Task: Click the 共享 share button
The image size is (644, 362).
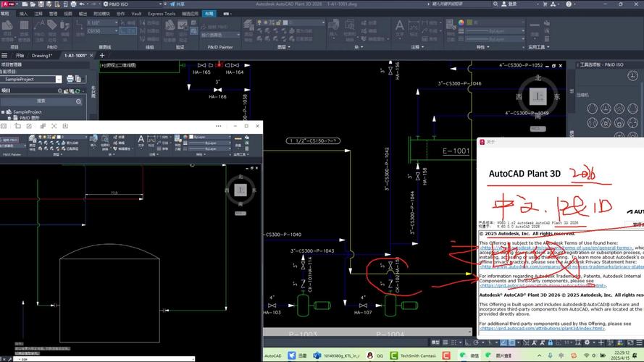Action: (x=177, y=4)
